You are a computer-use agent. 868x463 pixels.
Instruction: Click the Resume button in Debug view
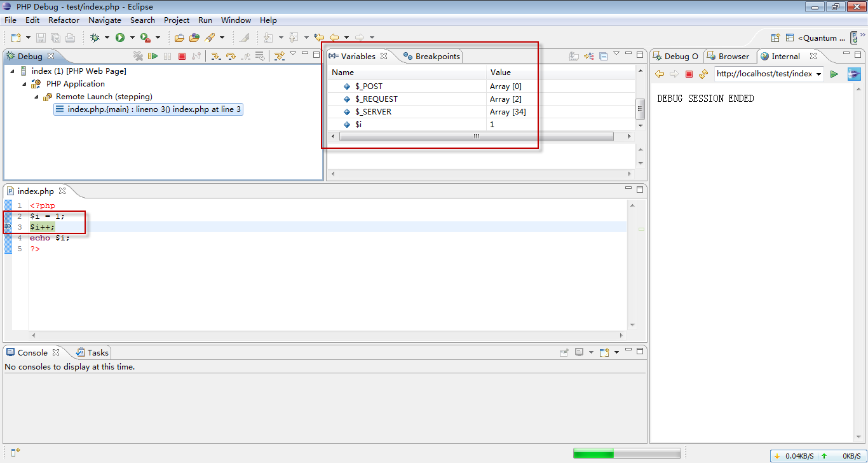pos(153,57)
